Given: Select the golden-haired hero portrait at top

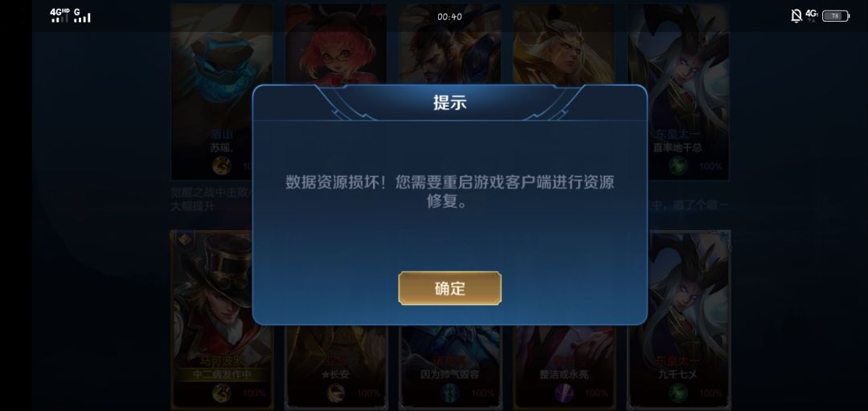Looking at the screenshot, I should point(563,44).
